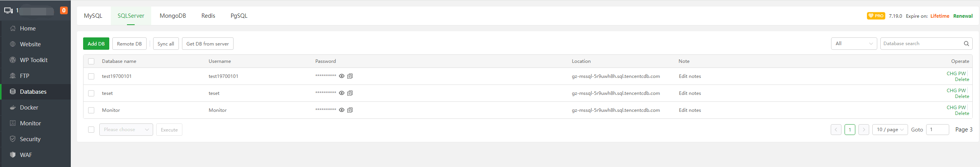Tick the select-all header checkbox
This screenshot has height=167, width=980.
tap(91, 61)
